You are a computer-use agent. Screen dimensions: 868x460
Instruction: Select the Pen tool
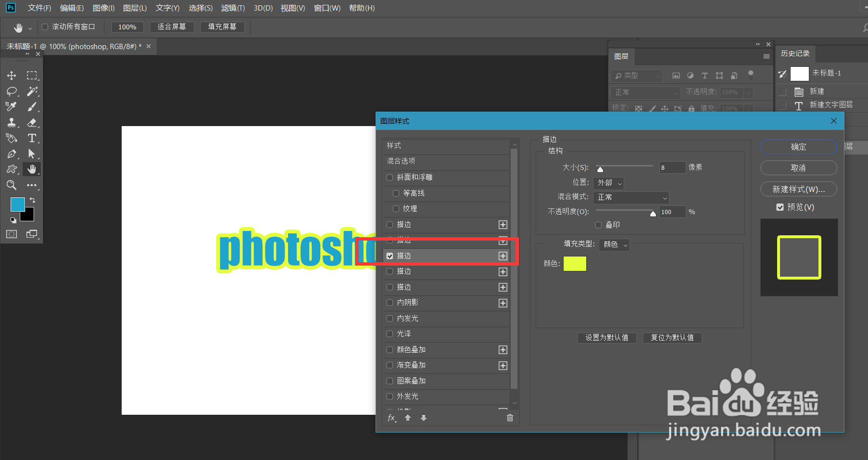[x=12, y=153]
